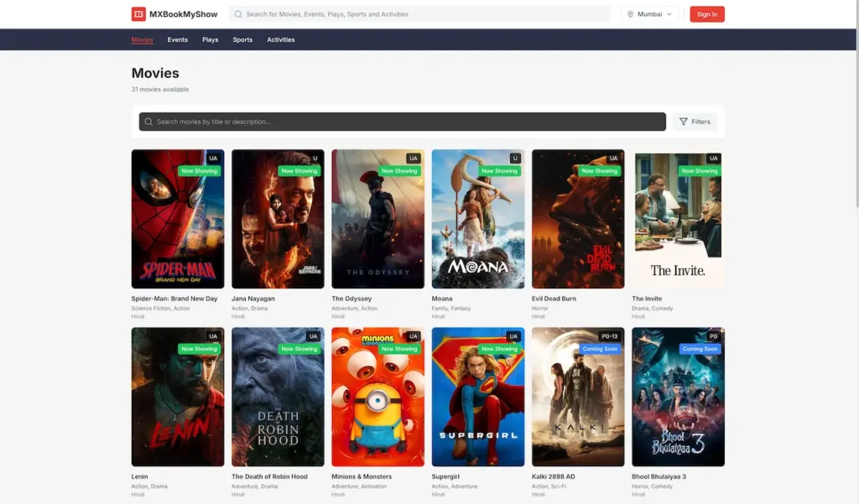
Task: Click the Sign In button
Action: [x=706, y=14]
